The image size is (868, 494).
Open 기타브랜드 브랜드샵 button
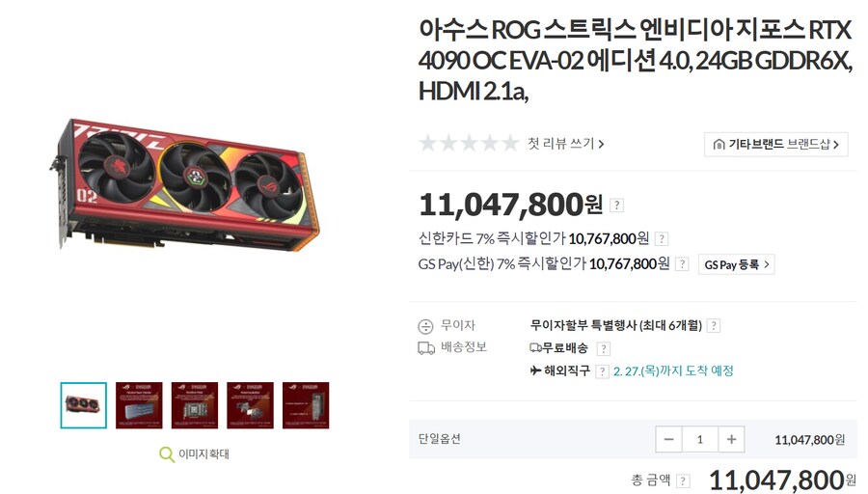pyautogui.click(x=776, y=145)
